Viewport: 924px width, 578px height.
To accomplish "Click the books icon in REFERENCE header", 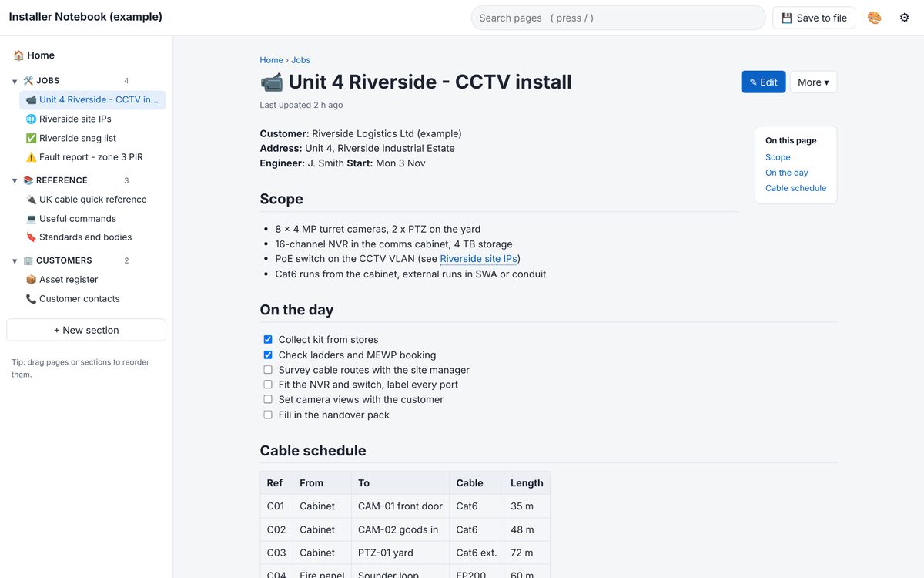I will [28, 180].
